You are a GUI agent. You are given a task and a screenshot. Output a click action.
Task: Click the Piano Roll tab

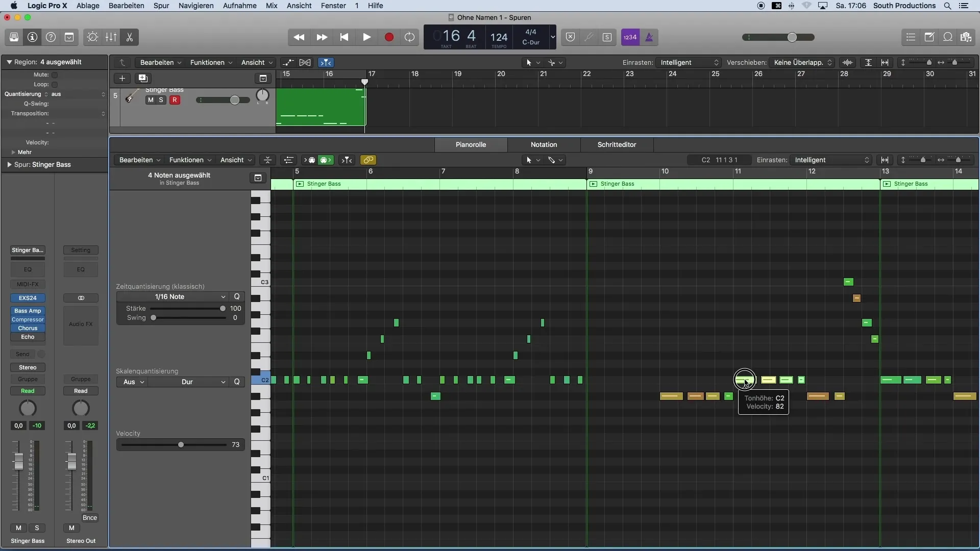pos(471,144)
